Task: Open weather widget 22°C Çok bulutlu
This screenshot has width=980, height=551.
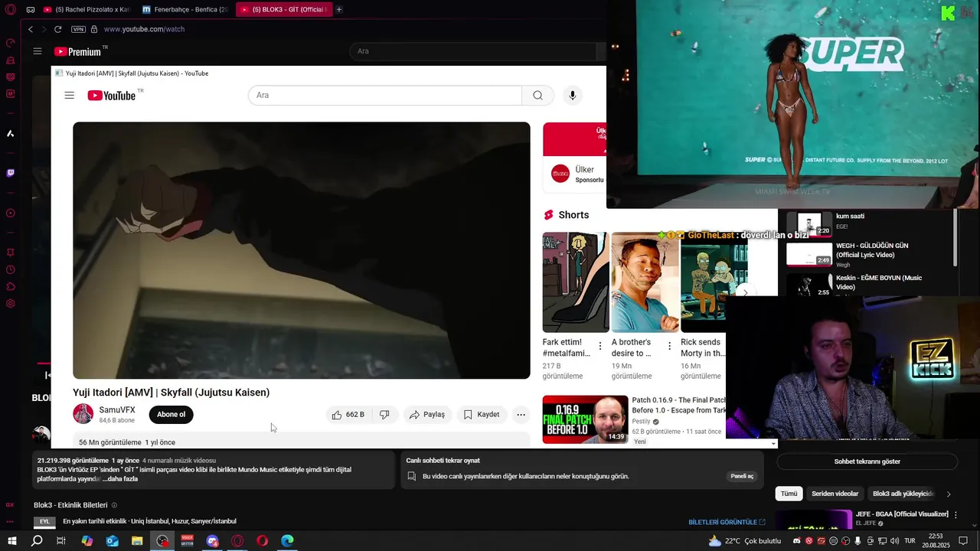Action: point(745,541)
